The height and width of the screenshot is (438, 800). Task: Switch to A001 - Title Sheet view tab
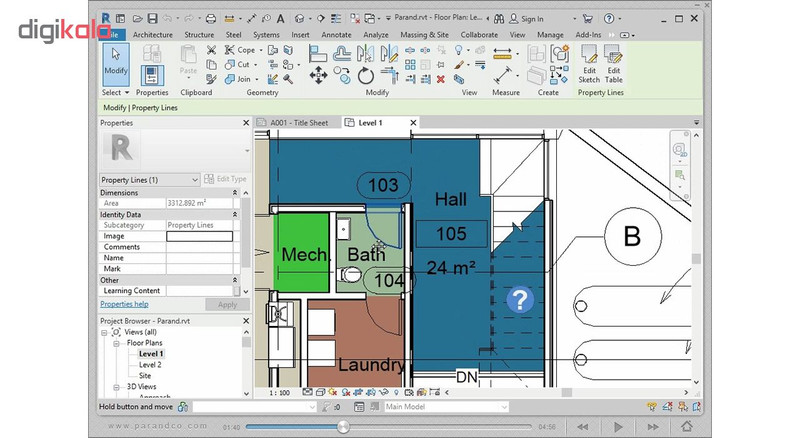[298, 123]
